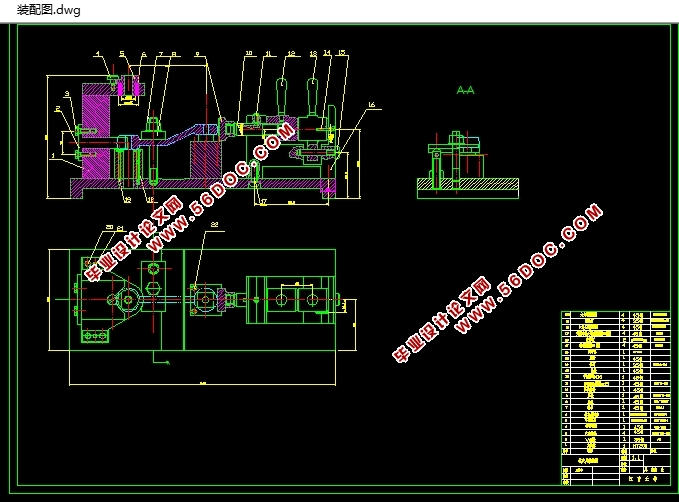Select part balloon number 4
The height and width of the screenshot is (502, 679).
(98, 52)
